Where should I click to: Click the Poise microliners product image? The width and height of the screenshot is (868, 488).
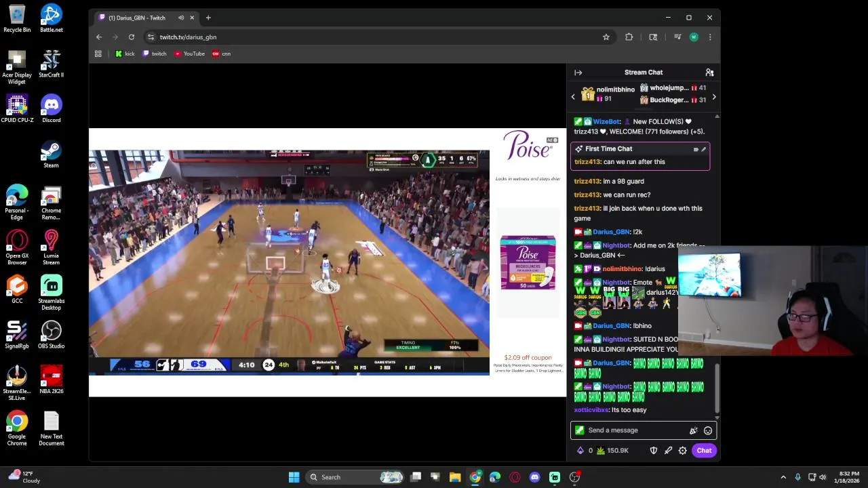point(528,263)
